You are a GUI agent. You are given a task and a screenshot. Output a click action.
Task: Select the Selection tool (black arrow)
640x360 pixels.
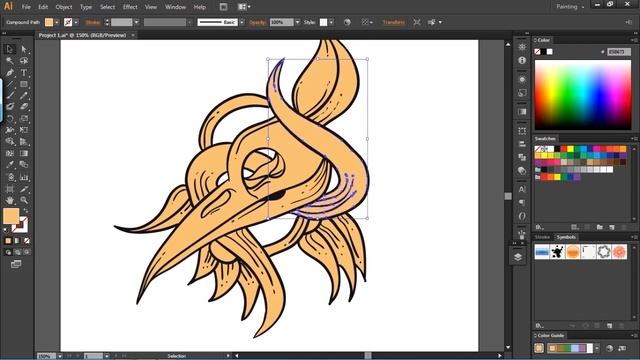10,49
